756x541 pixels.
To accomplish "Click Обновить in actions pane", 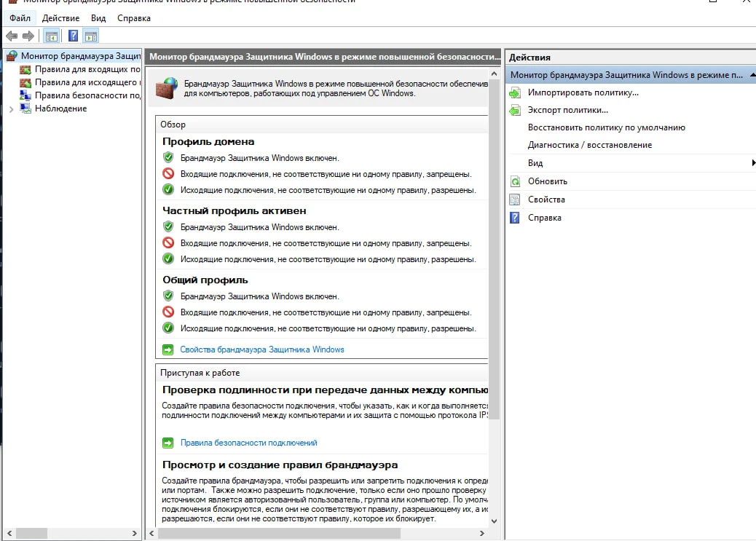I will 548,181.
